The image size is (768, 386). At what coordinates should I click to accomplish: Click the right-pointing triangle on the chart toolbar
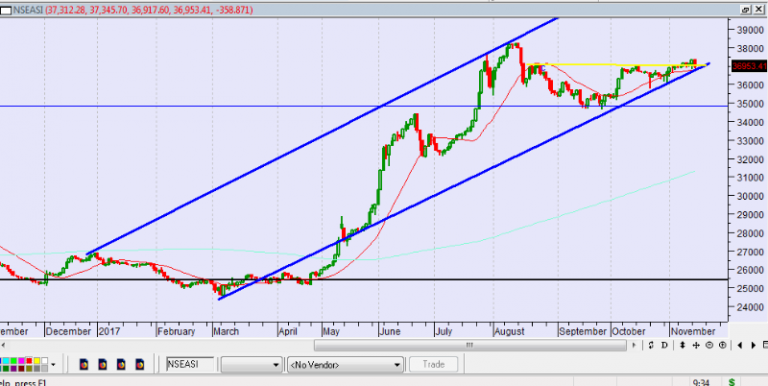click(754, 345)
